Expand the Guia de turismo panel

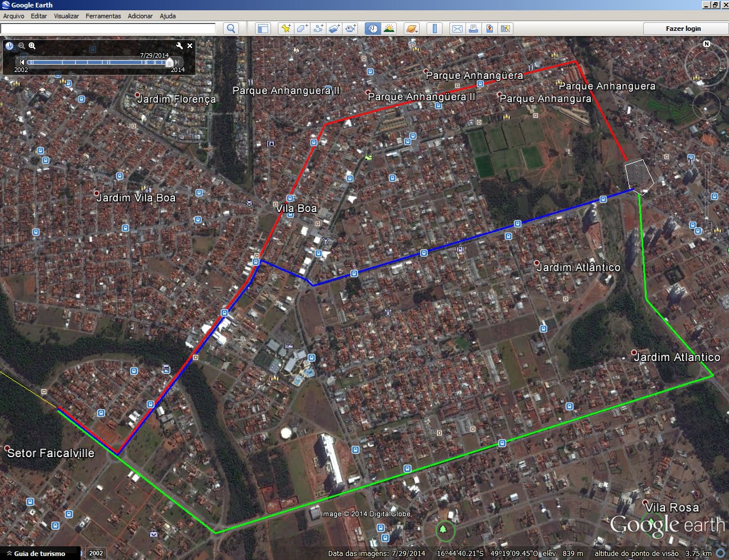click(x=7, y=553)
